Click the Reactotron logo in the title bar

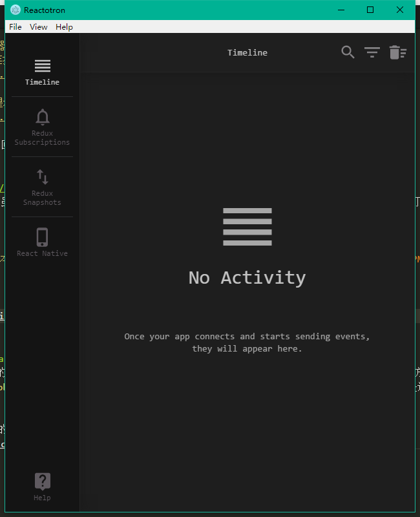pos(15,10)
